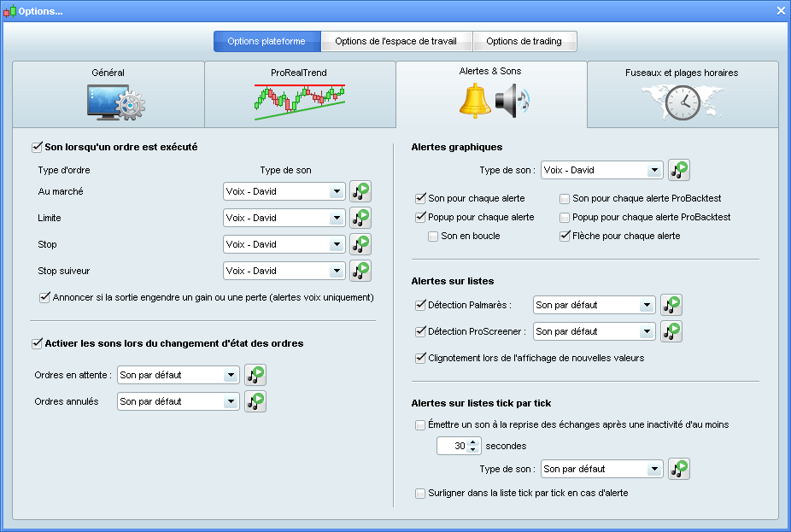The height and width of the screenshot is (532, 791).
Task: Test sound for Ordres annulés
Action: click(255, 401)
